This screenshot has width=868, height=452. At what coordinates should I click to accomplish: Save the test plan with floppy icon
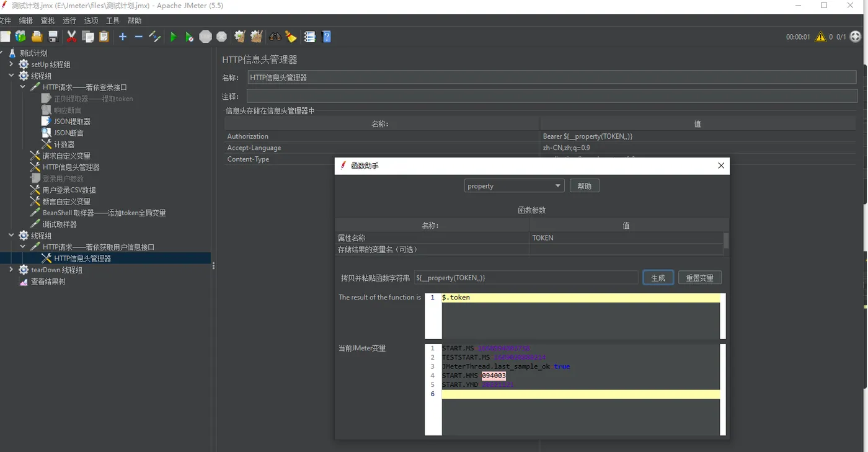tap(53, 37)
